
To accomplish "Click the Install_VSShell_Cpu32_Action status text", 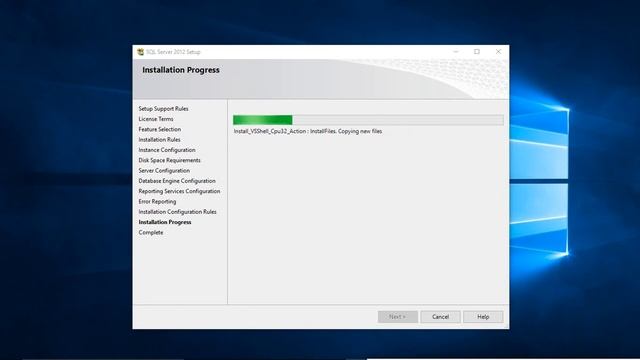I will click(x=308, y=131).
